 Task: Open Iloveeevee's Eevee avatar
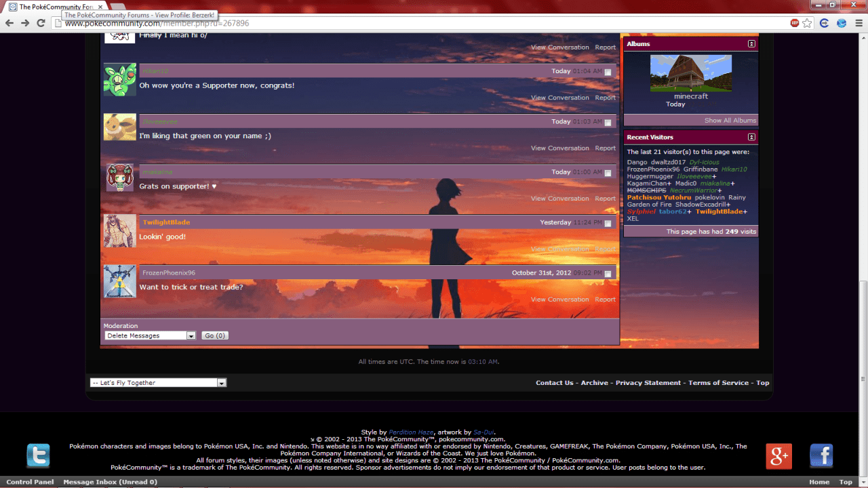[x=120, y=127]
